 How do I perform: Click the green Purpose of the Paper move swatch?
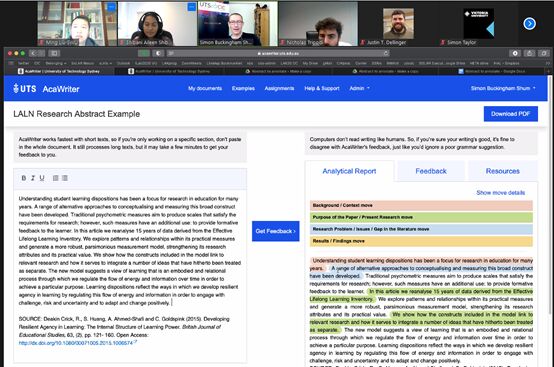[421, 217]
